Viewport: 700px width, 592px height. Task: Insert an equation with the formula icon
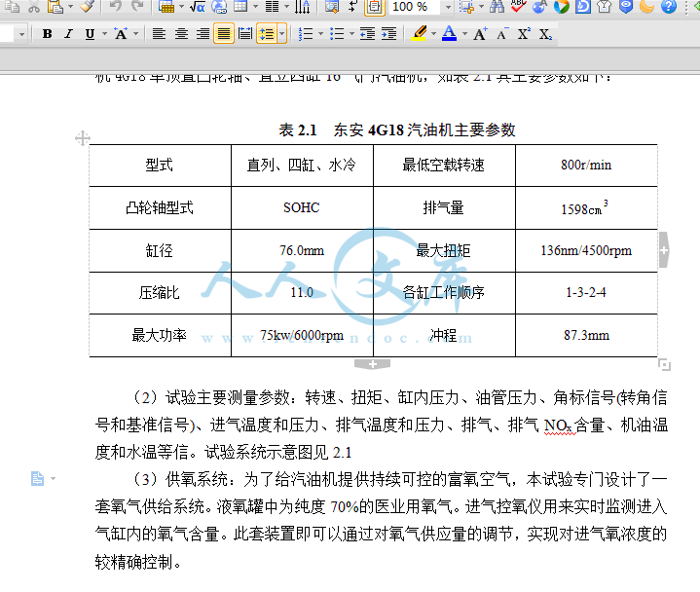coord(198,6)
